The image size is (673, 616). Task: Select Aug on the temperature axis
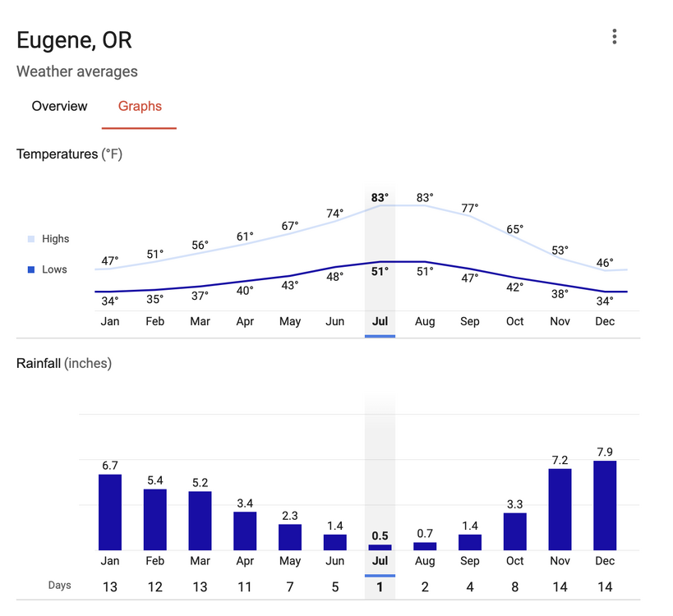(425, 321)
